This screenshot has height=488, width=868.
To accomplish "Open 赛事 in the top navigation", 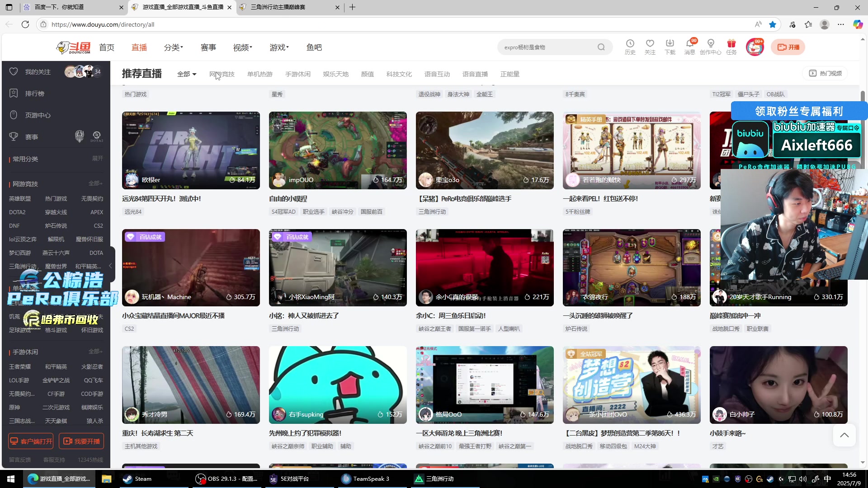I will [208, 47].
